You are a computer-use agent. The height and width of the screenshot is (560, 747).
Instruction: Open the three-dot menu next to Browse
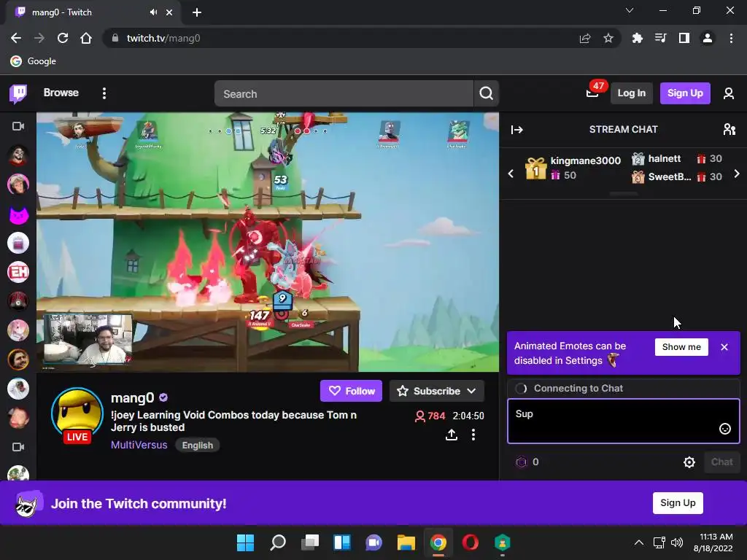(104, 93)
